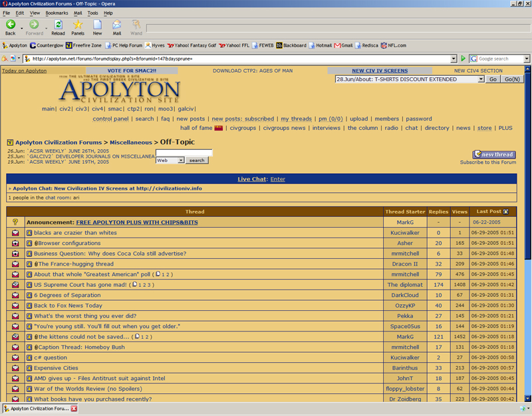The image size is (532, 416).
Task: Click the green Go arrow by the address bar
Action: (463, 59)
